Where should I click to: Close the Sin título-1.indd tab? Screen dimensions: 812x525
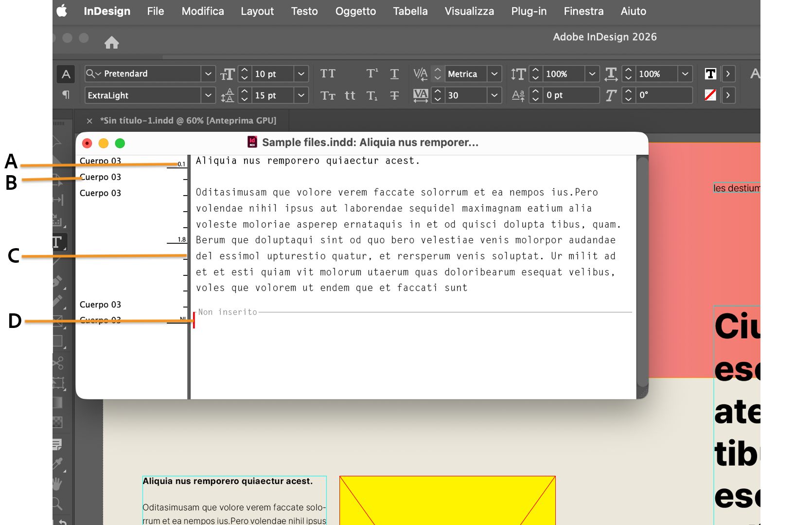(x=89, y=121)
